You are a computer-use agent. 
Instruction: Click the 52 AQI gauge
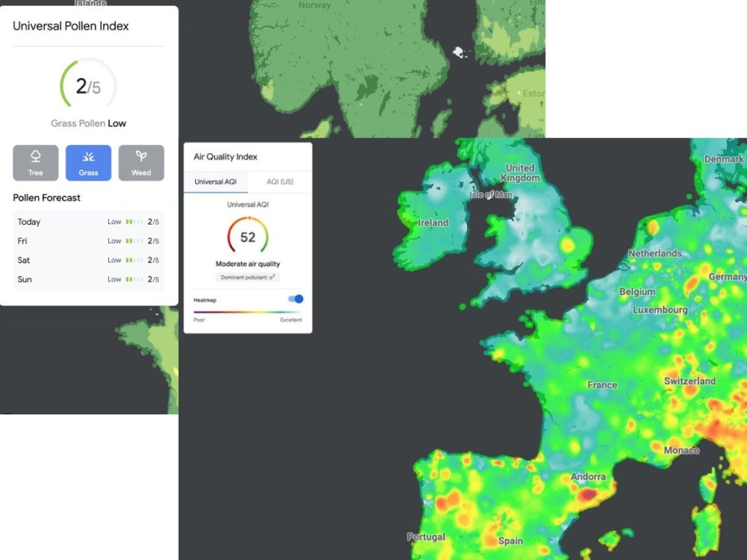coord(248,236)
